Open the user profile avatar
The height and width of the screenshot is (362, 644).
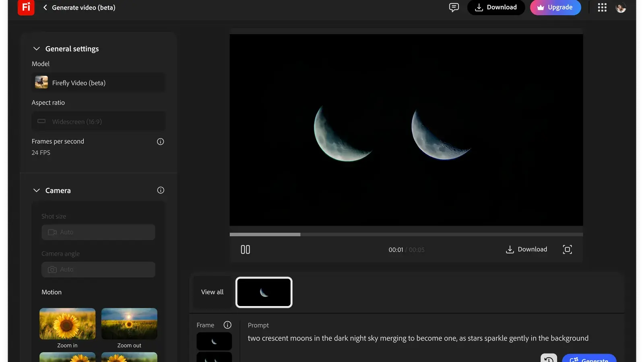point(621,8)
